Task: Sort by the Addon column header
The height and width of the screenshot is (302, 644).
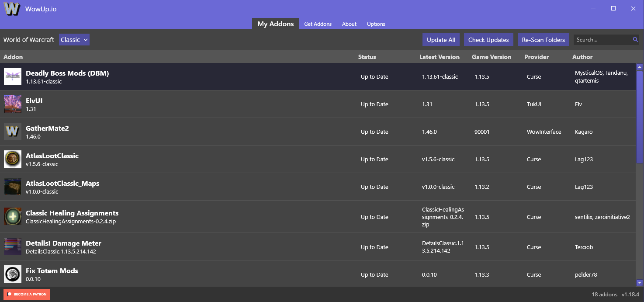Action: tap(13, 57)
